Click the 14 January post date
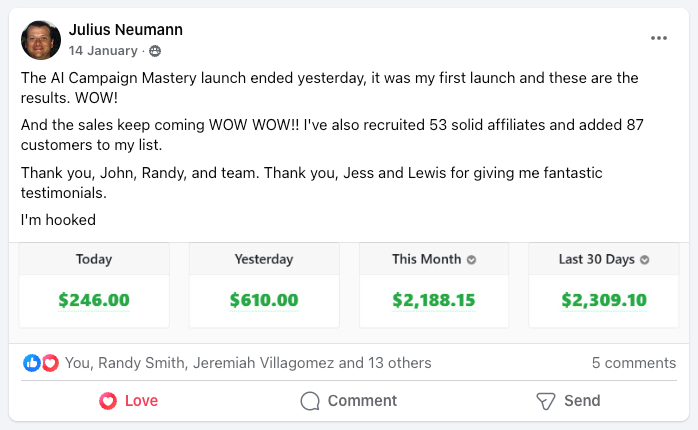The width and height of the screenshot is (698, 430). 103,51
